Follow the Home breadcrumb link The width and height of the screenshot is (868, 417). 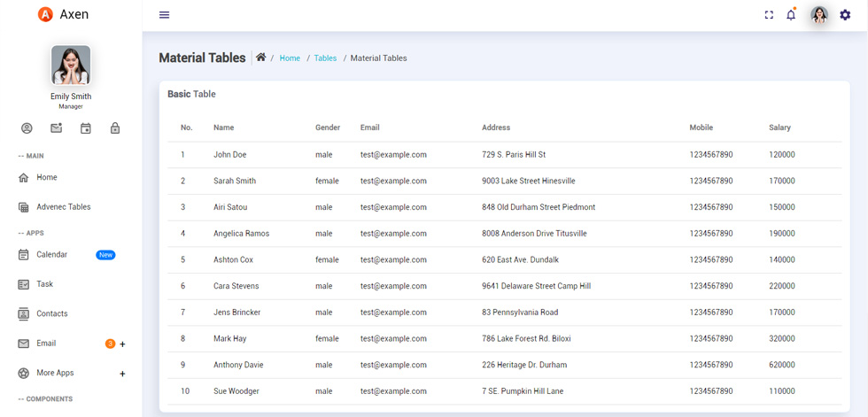290,58
